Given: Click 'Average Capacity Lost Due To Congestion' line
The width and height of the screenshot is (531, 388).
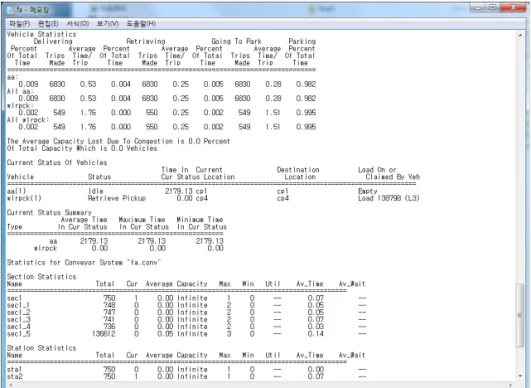Looking at the screenshot, I should tap(118, 141).
